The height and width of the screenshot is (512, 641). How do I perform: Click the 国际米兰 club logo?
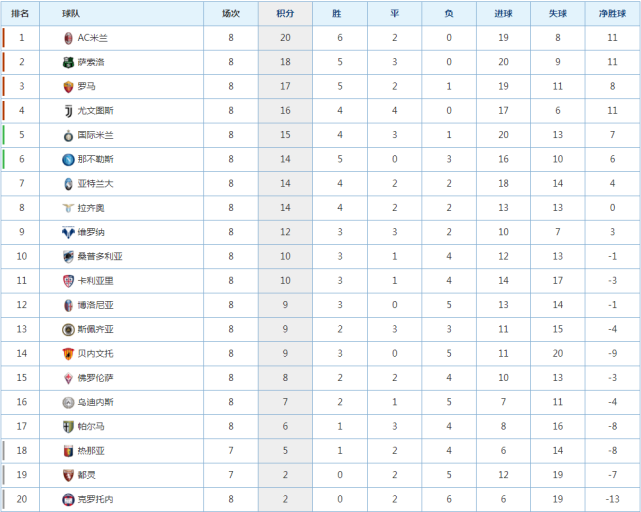[68, 134]
